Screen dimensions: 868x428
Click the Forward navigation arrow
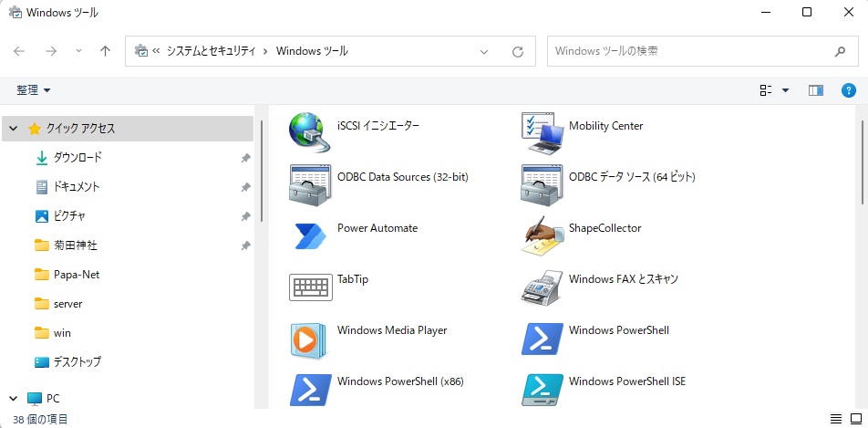pyautogui.click(x=51, y=51)
